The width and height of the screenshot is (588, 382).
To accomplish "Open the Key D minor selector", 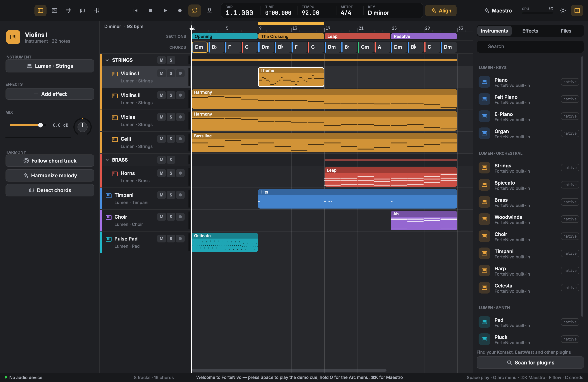I will (x=378, y=11).
